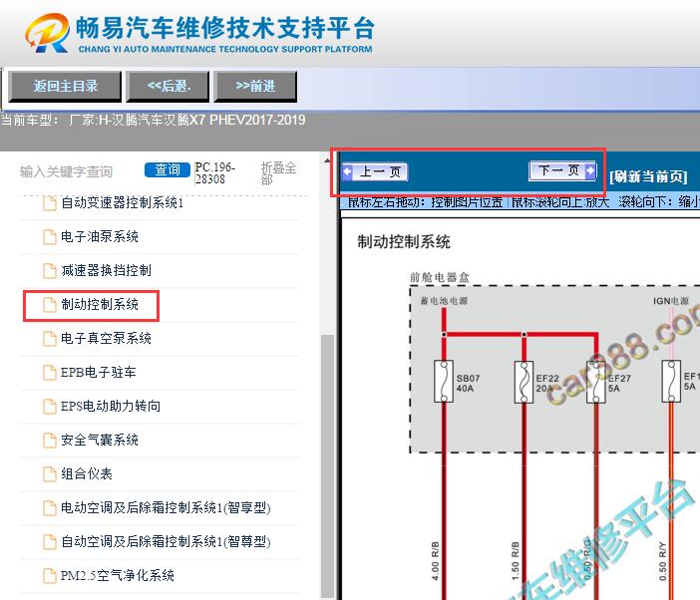700x600 pixels.
Task: Open 自动空调及后除霜控制系统1(智尊型) entry
Action: coord(166,541)
